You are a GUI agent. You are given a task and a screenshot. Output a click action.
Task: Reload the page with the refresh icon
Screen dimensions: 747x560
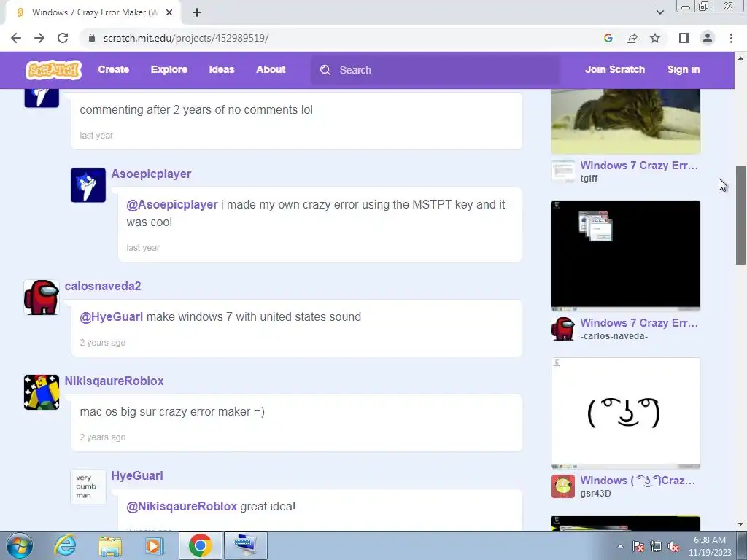point(63,38)
